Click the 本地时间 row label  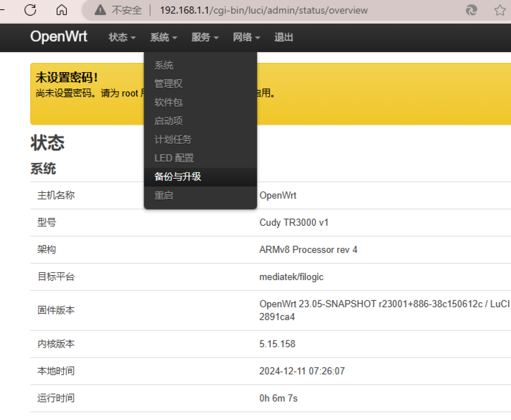coord(56,371)
